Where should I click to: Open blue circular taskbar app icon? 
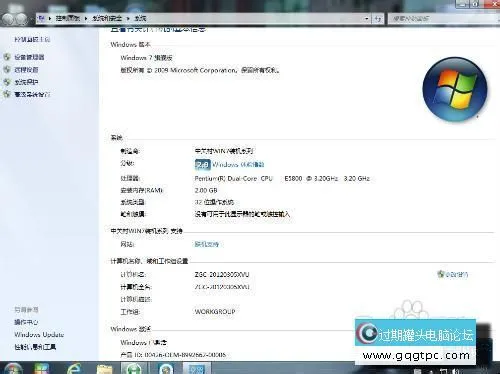point(166,368)
